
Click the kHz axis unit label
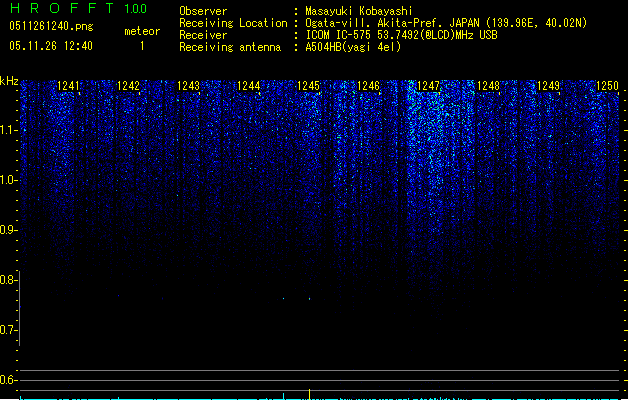(9, 81)
